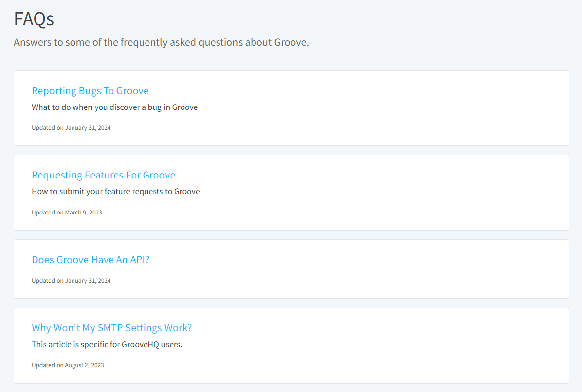582x392 pixels.
Task: Click the background gap between the first two cards
Action: pyautogui.click(x=291, y=149)
